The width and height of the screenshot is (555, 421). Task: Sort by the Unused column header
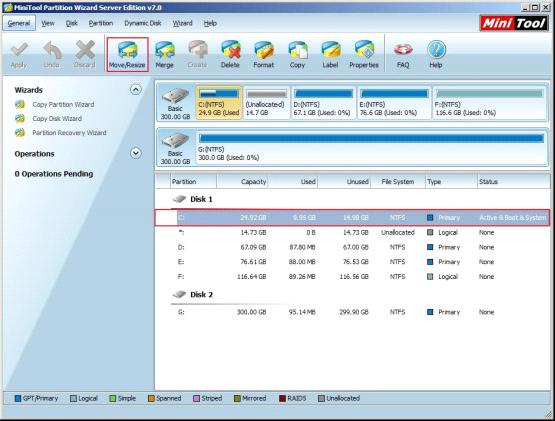pyautogui.click(x=344, y=182)
